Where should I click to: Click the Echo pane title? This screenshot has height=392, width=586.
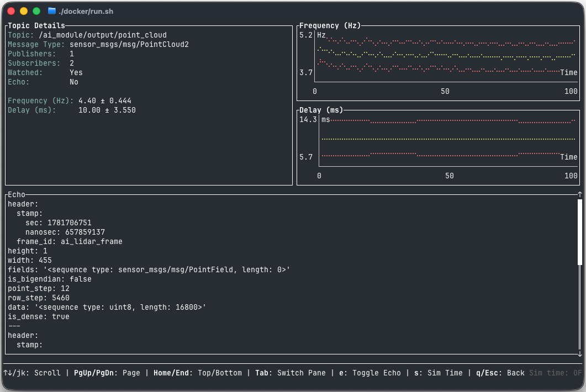(17, 194)
